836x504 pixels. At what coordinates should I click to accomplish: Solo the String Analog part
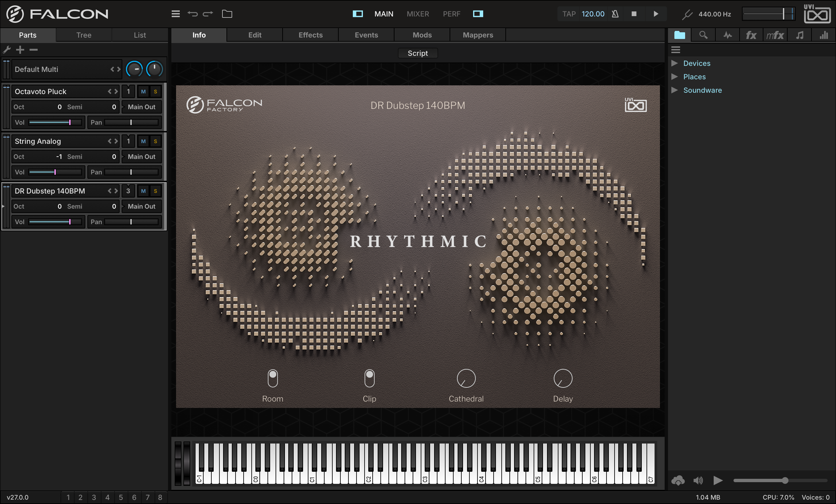coord(155,141)
